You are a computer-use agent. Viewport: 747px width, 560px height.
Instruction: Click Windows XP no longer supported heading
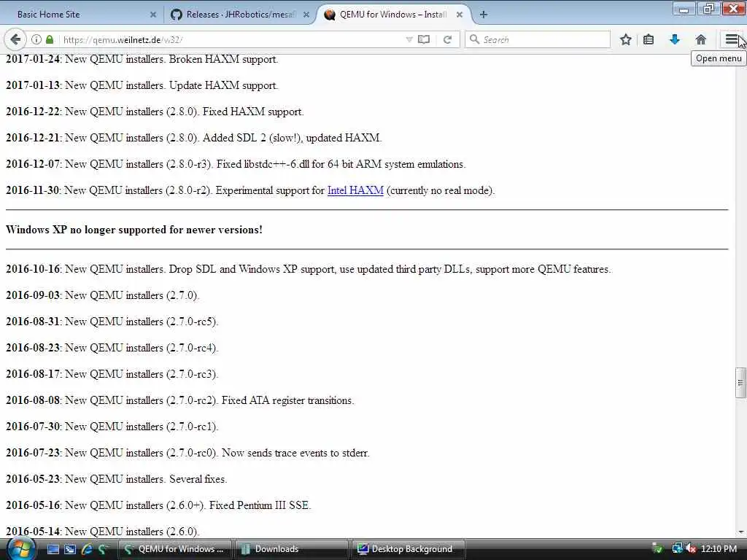[x=134, y=230]
